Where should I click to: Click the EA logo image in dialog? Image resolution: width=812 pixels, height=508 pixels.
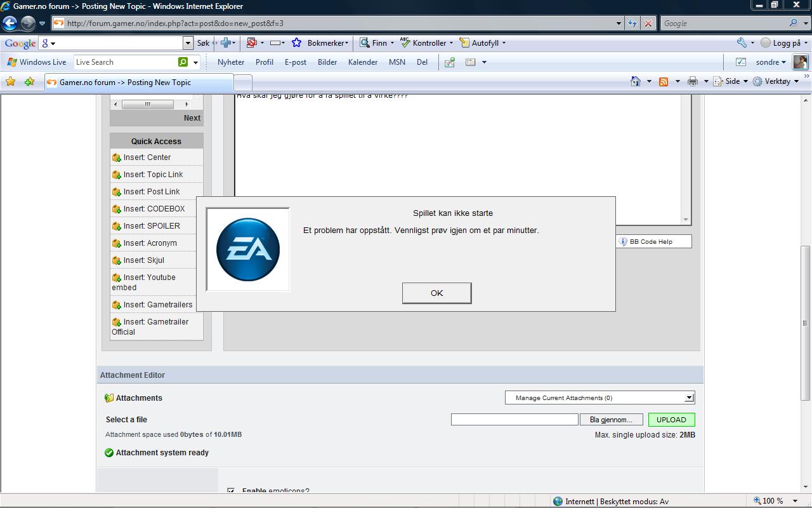coord(248,250)
